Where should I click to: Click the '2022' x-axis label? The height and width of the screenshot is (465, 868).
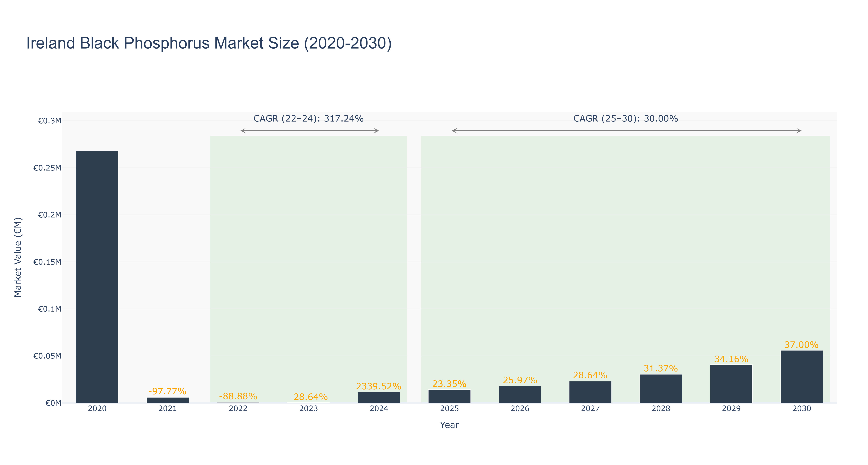pyautogui.click(x=238, y=409)
